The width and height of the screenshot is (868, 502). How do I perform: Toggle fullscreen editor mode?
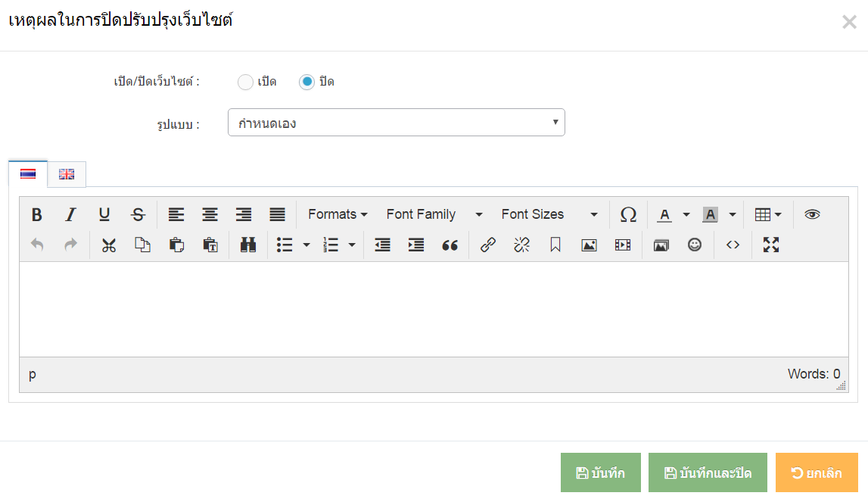[771, 245]
